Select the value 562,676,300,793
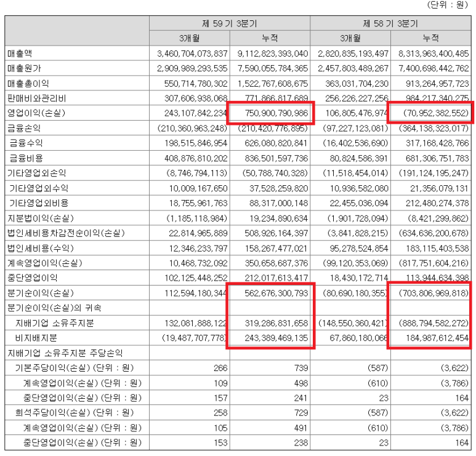Screen dimensions: 476x456 [x=276, y=293]
